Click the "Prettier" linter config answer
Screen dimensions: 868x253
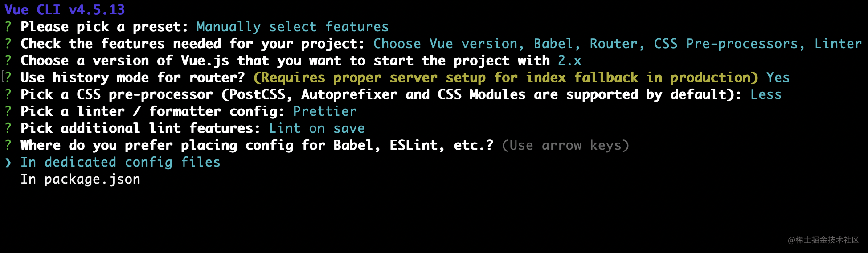coord(325,111)
